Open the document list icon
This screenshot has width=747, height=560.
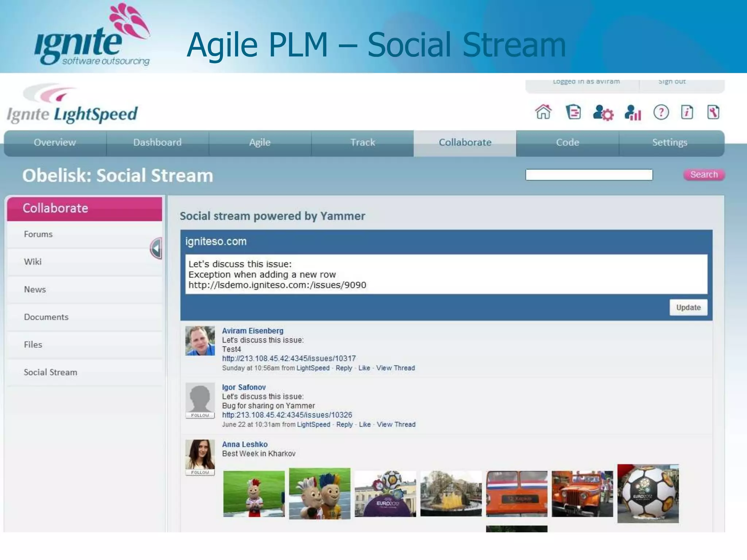(573, 112)
